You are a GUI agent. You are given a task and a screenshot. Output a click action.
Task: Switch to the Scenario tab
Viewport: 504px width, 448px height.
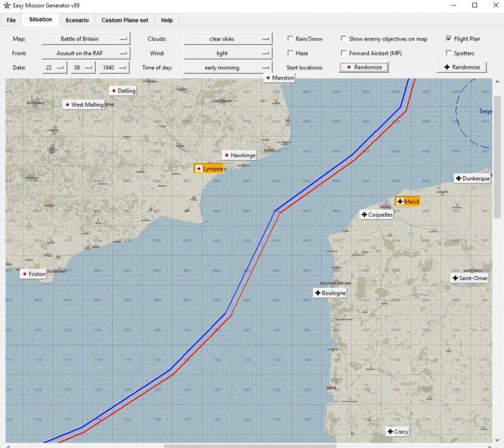(77, 20)
